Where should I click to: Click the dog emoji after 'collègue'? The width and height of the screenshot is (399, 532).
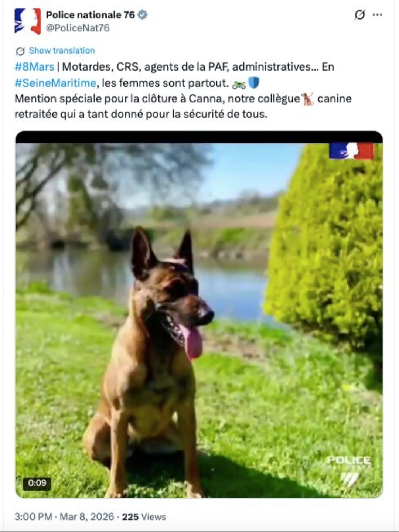point(307,99)
